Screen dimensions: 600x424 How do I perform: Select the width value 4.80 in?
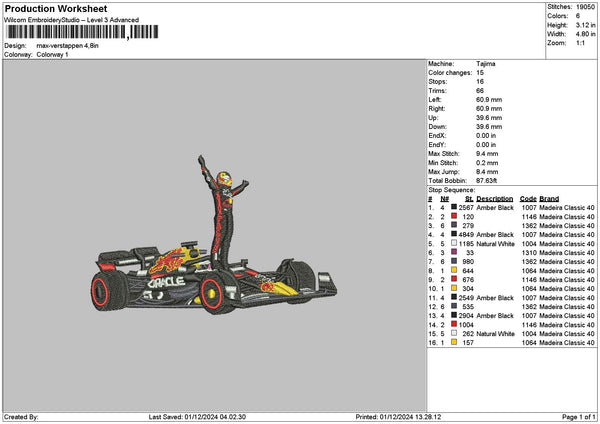[x=585, y=34]
